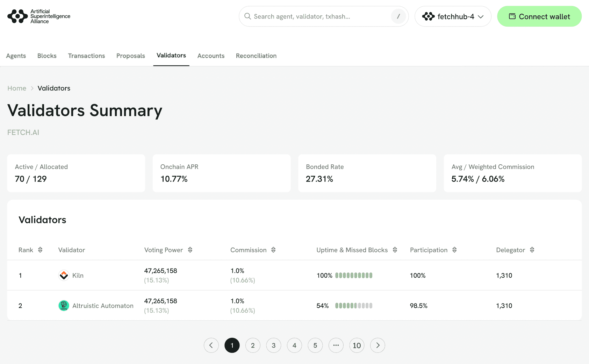
Task: Switch to the Proposals tab
Action: pyautogui.click(x=130, y=56)
